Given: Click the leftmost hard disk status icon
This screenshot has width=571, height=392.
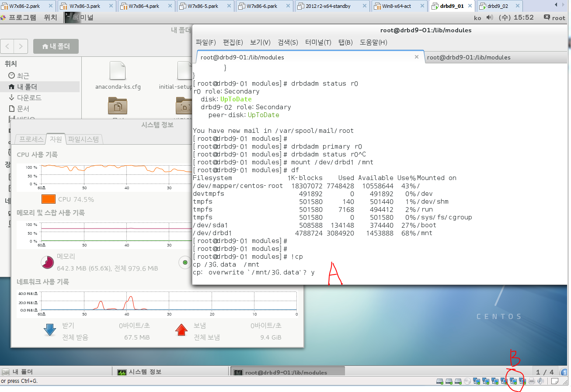Looking at the screenshot, I should [440, 381].
